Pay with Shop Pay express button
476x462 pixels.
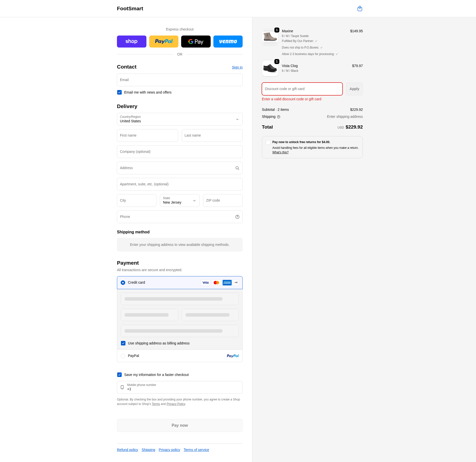tap(131, 42)
